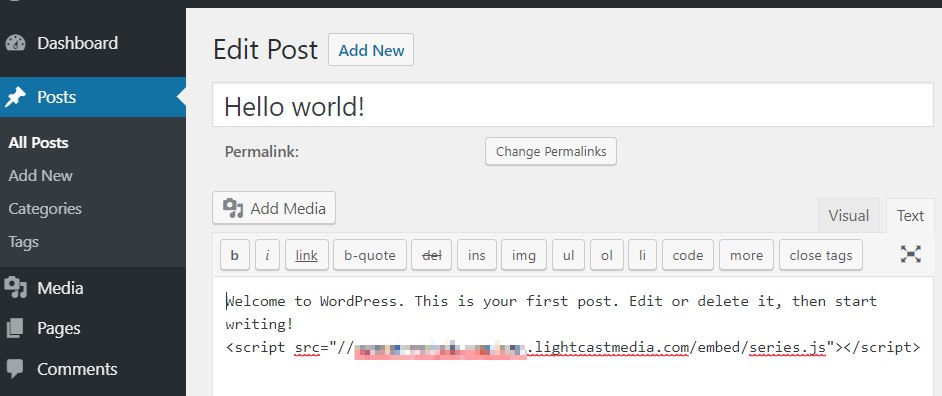Click the more quicktag button
Image resolution: width=942 pixels, height=396 pixels.
coord(746,255)
